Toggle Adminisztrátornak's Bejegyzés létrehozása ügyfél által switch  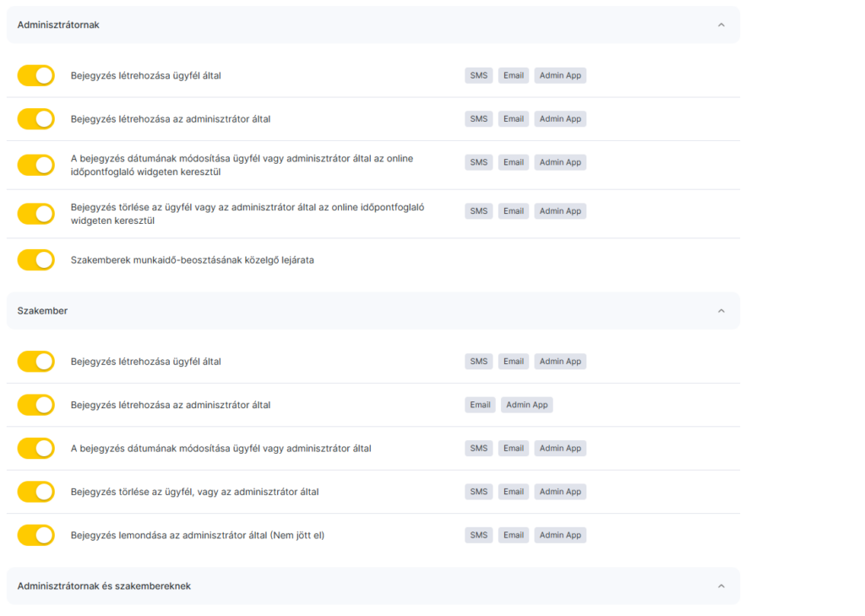[x=35, y=76]
